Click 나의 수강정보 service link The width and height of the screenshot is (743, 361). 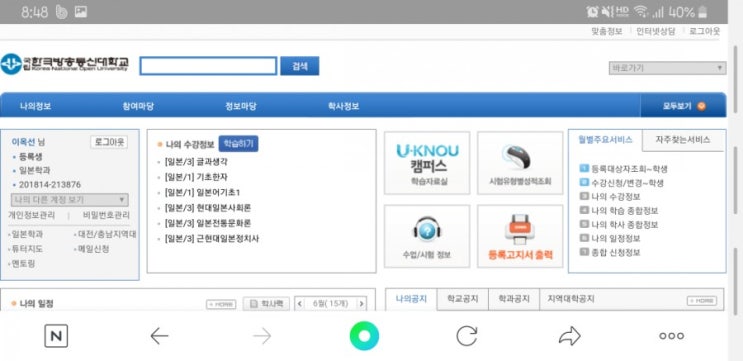pyautogui.click(x=616, y=197)
